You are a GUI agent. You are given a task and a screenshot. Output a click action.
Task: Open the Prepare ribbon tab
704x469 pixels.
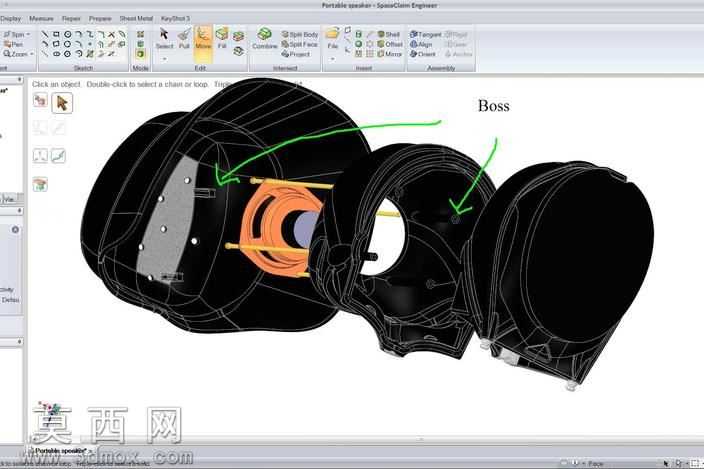tap(100, 18)
